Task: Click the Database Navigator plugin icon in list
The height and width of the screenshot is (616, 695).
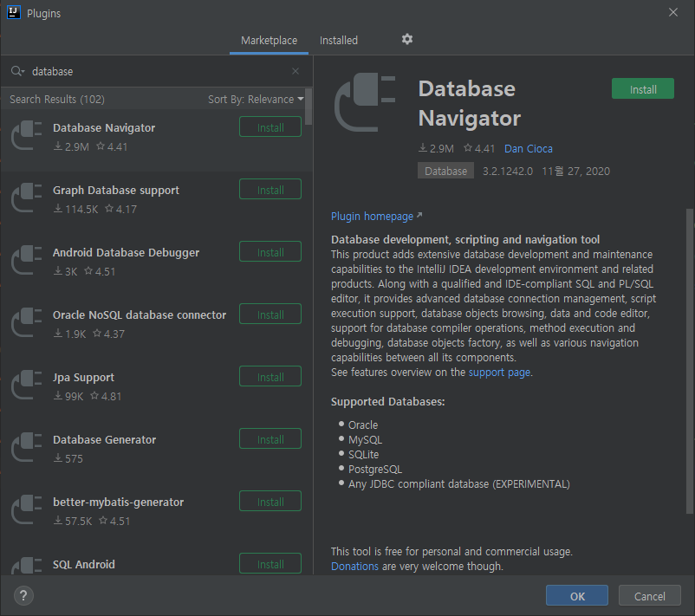Action: [27, 135]
